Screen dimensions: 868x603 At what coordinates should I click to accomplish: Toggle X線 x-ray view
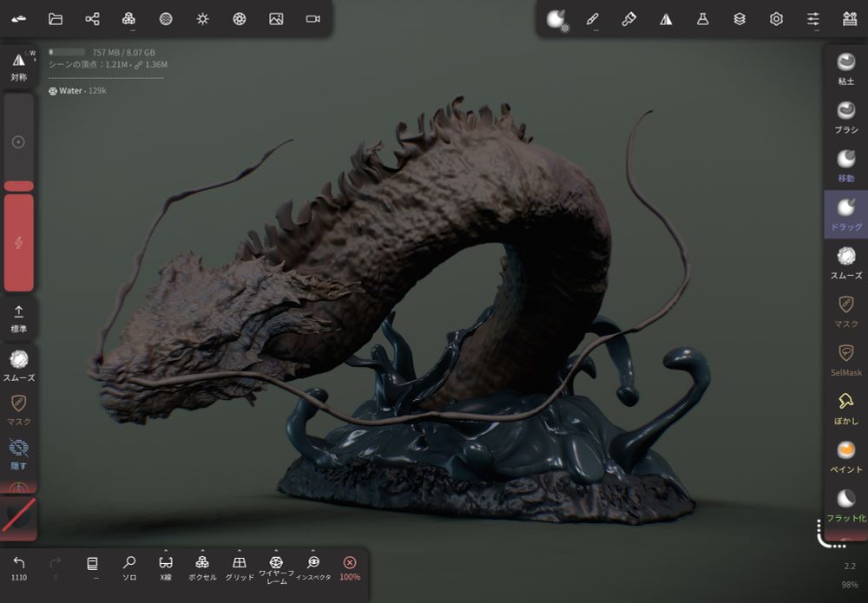pos(166,568)
